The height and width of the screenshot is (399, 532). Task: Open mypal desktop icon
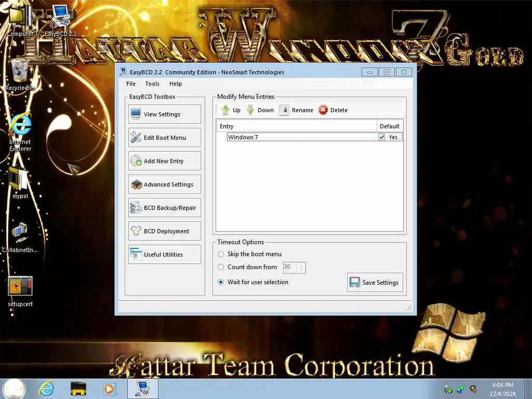click(x=20, y=182)
